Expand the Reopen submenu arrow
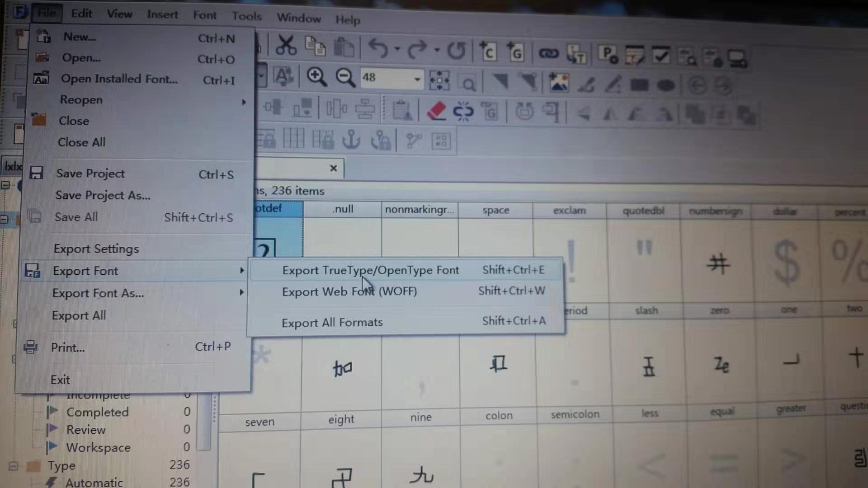The width and height of the screenshot is (868, 488). coord(244,102)
